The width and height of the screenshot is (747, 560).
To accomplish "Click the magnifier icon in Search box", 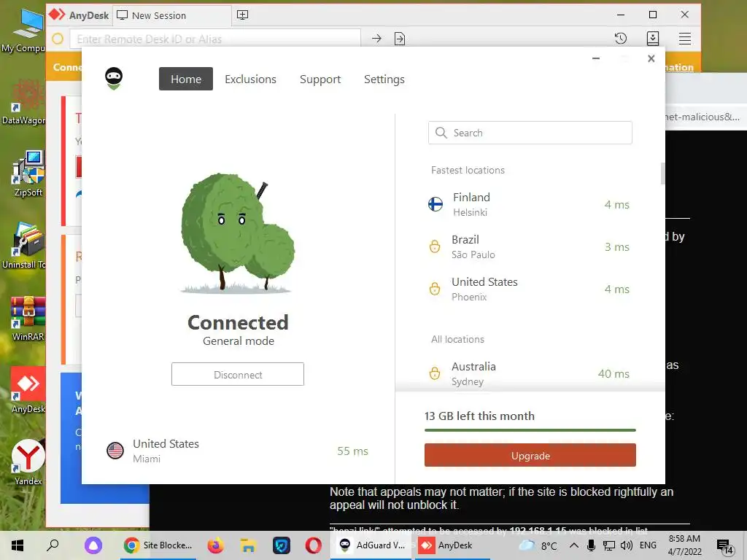I will click(x=441, y=133).
